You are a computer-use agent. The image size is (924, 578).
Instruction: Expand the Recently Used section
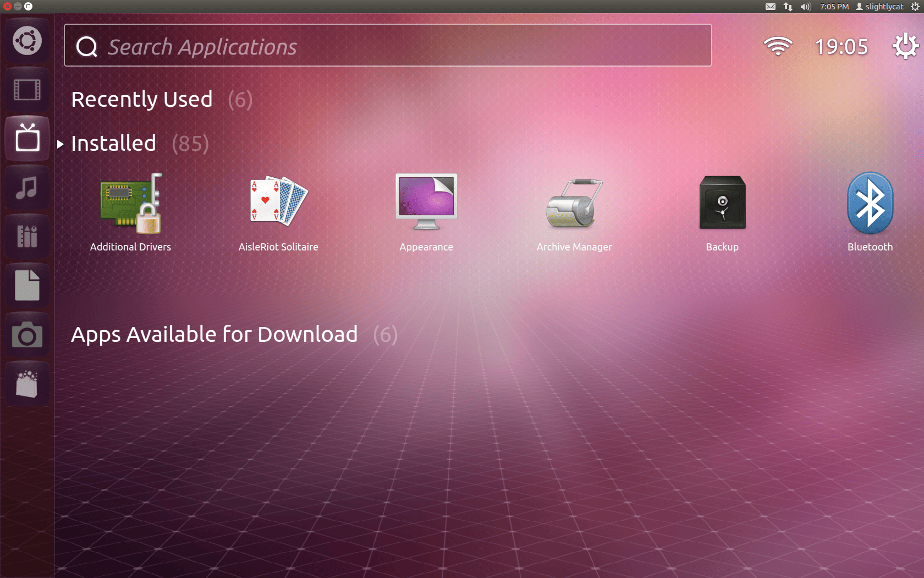(x=142, y=100)
